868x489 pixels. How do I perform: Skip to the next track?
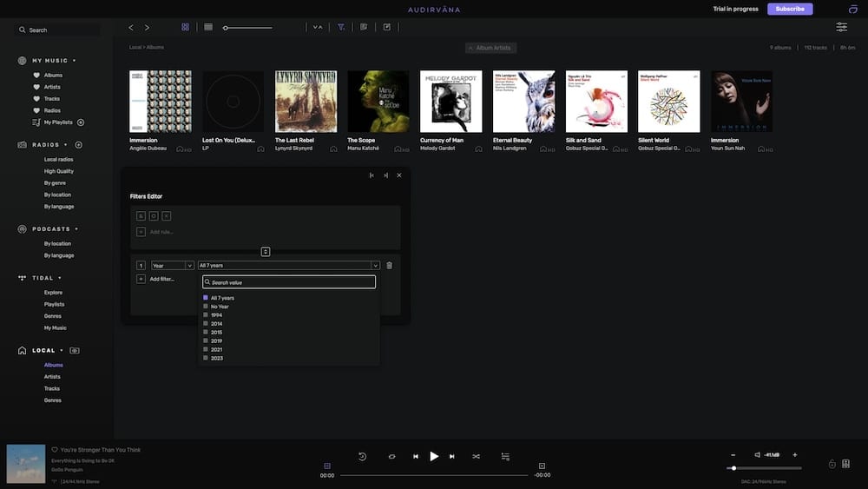click(451, 456)
